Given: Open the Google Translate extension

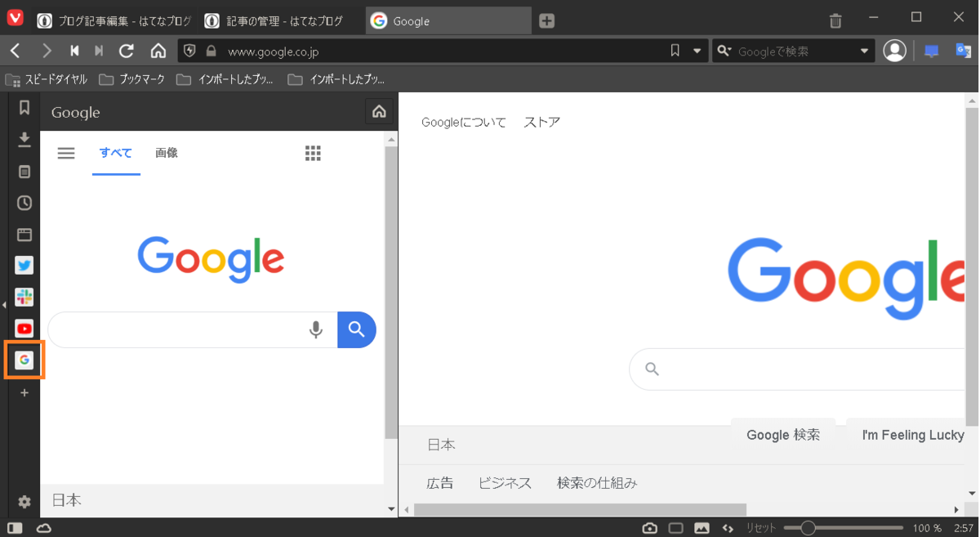Looking at the screenshot, I should tap(964, 51).
